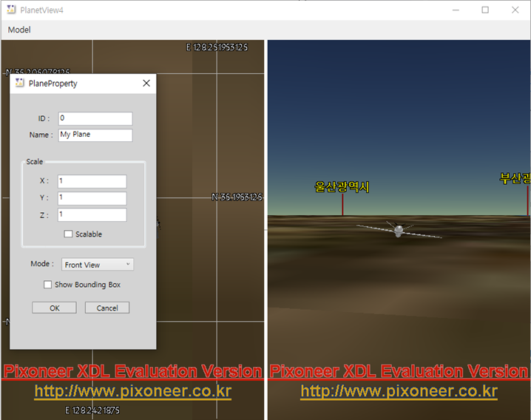This screenshot has height=420, width=531.
Task: Click the N 35.1953125 grid label
Action: (x=237, y=197)
